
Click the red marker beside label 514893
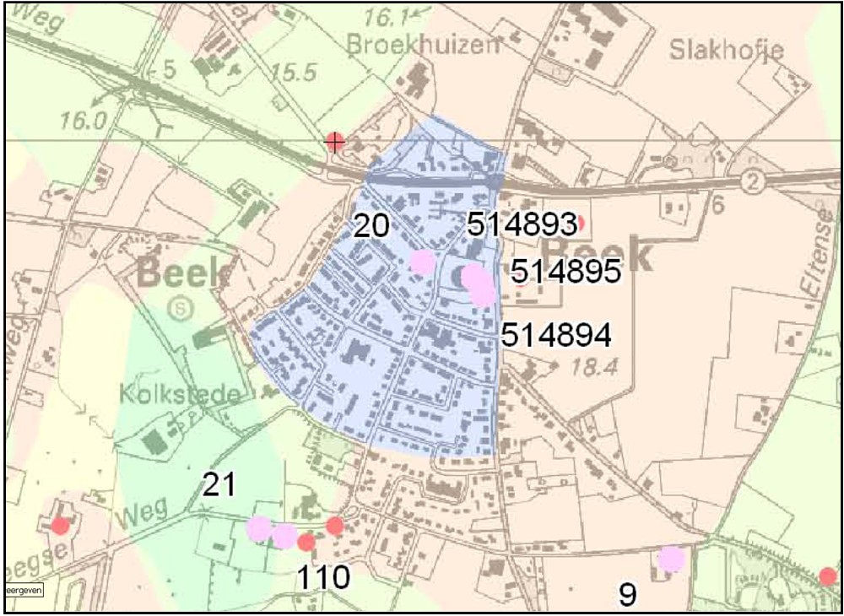(x=578, y=224)
